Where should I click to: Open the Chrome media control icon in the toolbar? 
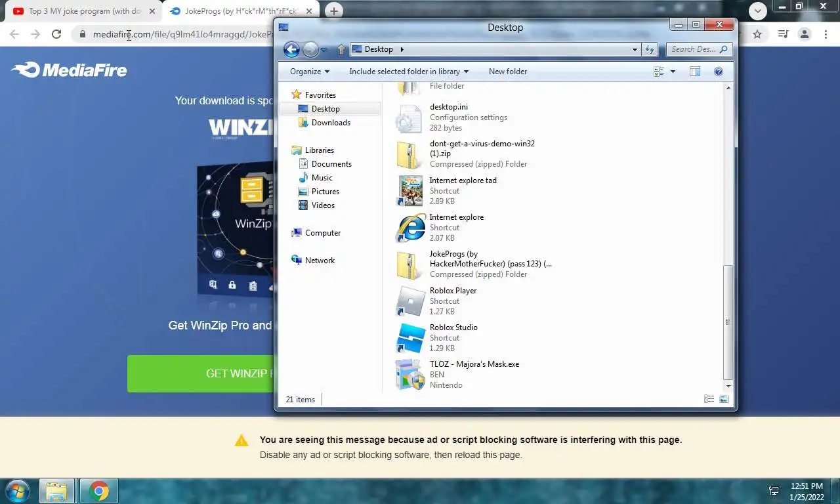click(782, 34)
